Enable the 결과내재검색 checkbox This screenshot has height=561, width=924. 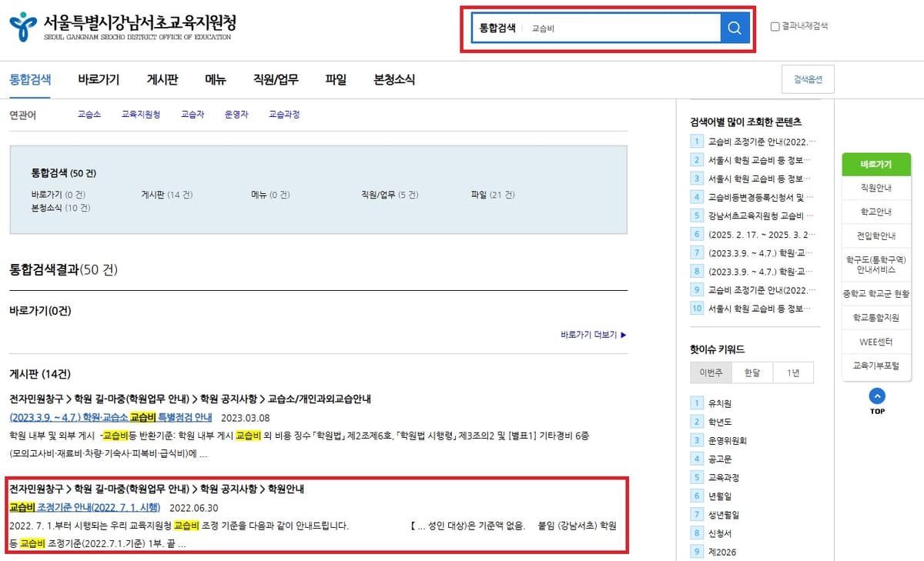tap(774, 26)
